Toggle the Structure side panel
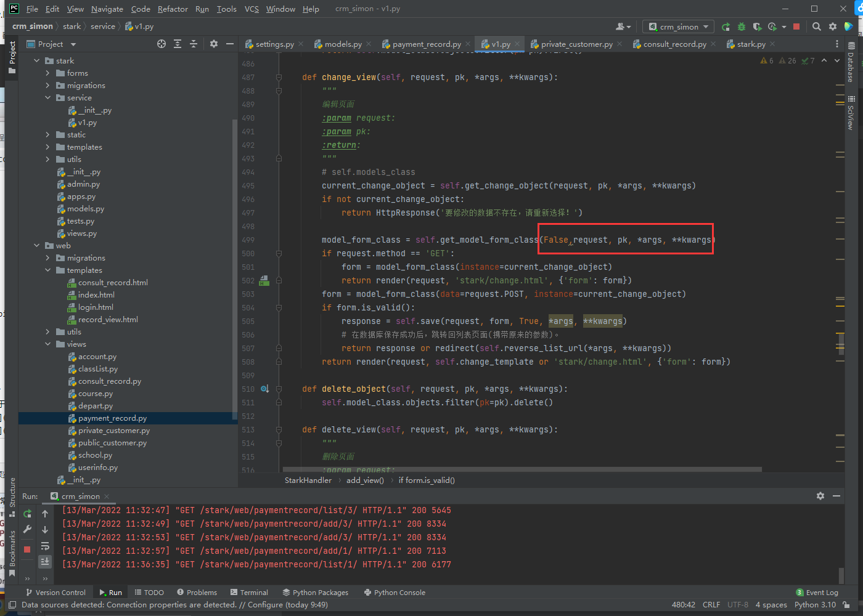Screen dimensions: 863x616 coord(12,497)
